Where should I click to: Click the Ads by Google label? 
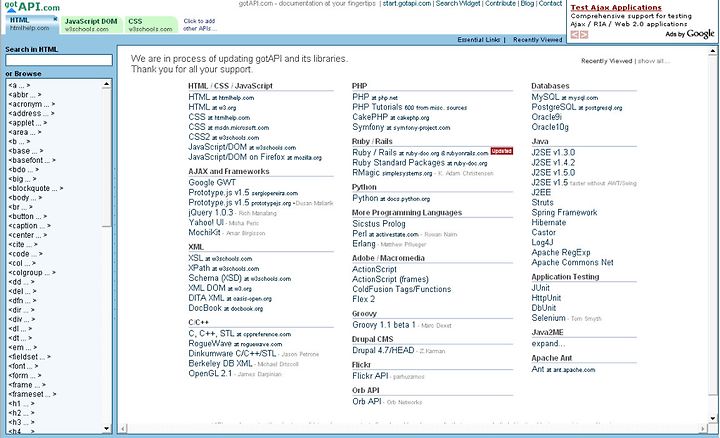(690, 34)
